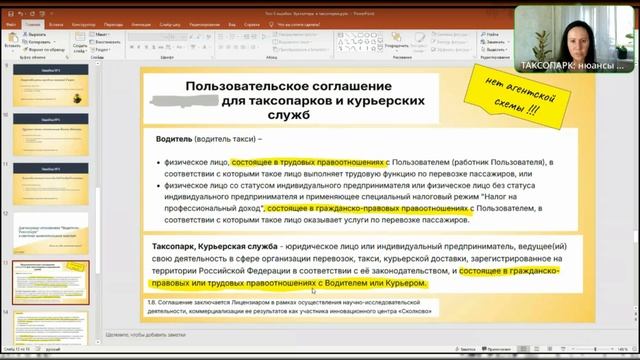Open Shape Effects (Эффекты фигуры)
Viewport: 640px width, 360px height.
(x=451, y=50)
